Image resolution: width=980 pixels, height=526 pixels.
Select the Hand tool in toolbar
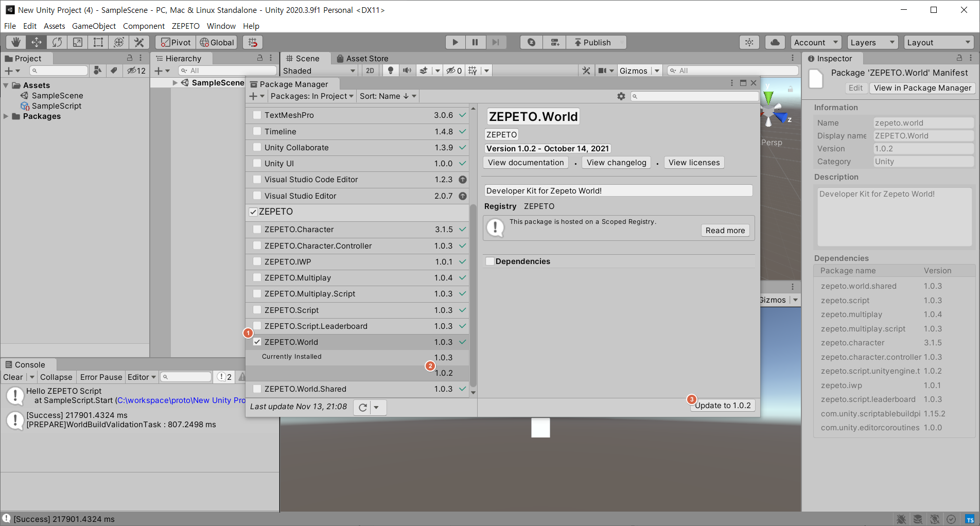(16, 42)
